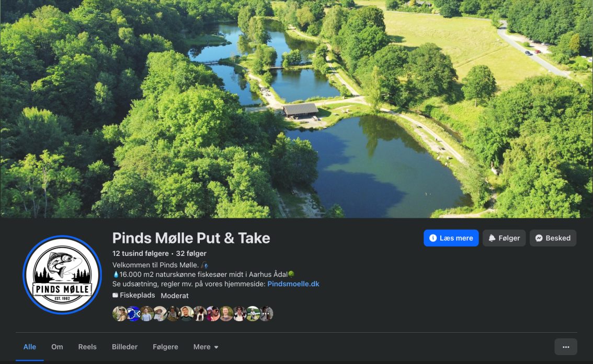Click the Messenger icon on the Besked button
Screen dimensions: 593x364
pyautogui.click(x=539, y=238)
